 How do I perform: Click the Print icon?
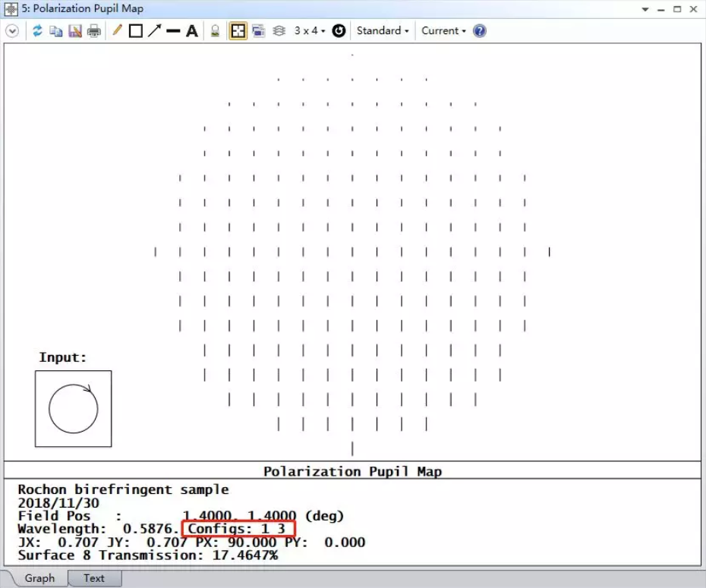[93, 31]
